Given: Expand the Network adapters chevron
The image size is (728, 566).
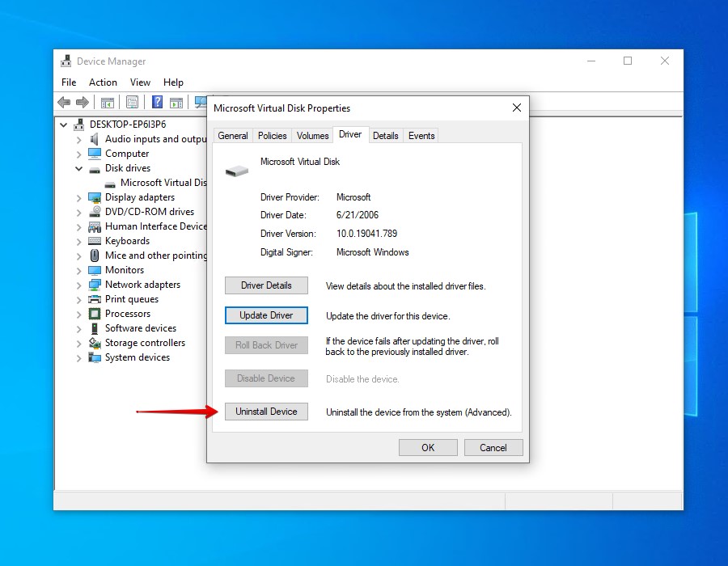Looking at the screenshot, I should 79,285.
